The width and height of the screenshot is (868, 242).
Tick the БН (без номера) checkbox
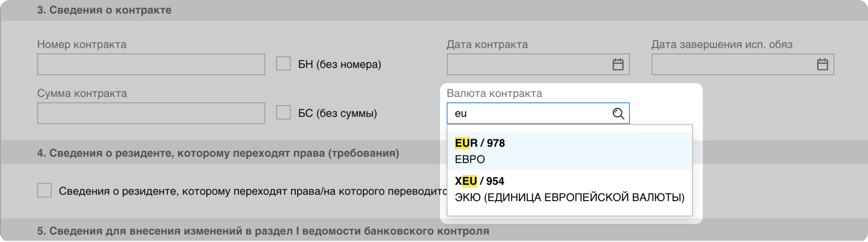pyautogui.click(x=283, y=64)
